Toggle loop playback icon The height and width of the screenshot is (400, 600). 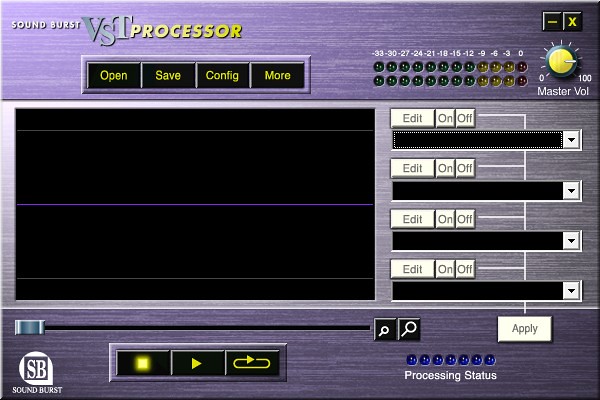click(x=251, y=363)
